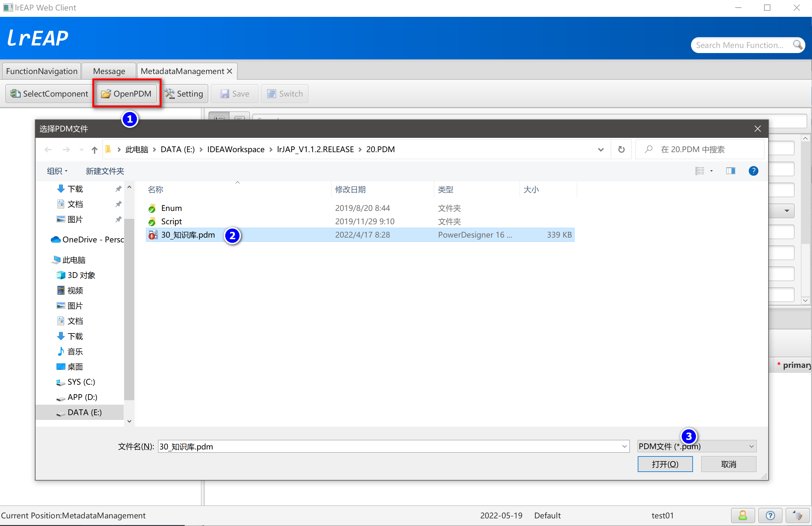Expand the address bar history dropdown

click(x=601, y=150)
